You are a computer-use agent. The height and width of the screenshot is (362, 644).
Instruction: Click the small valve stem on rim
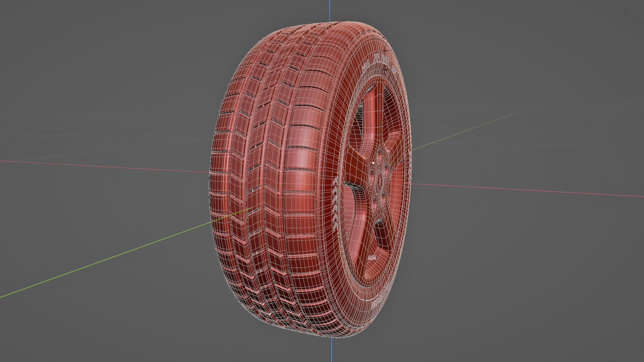tap(372, 258)
